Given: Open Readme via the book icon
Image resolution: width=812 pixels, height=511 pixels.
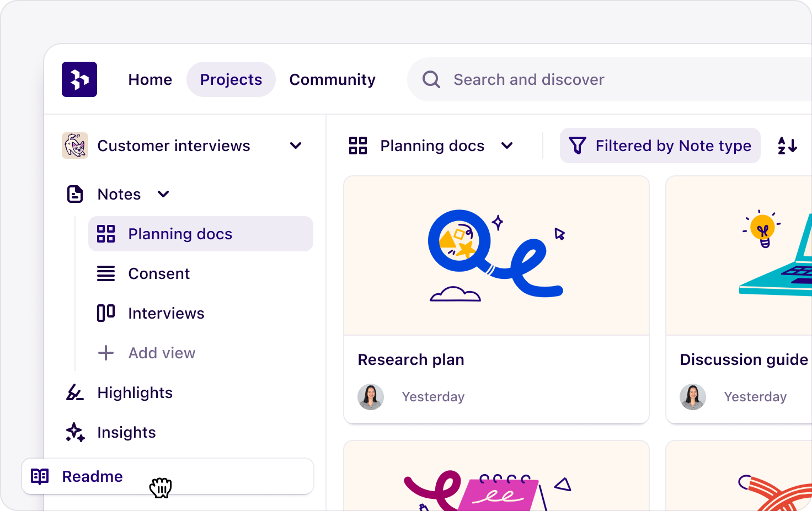Looking at the screenshot, I should (39, 476).
